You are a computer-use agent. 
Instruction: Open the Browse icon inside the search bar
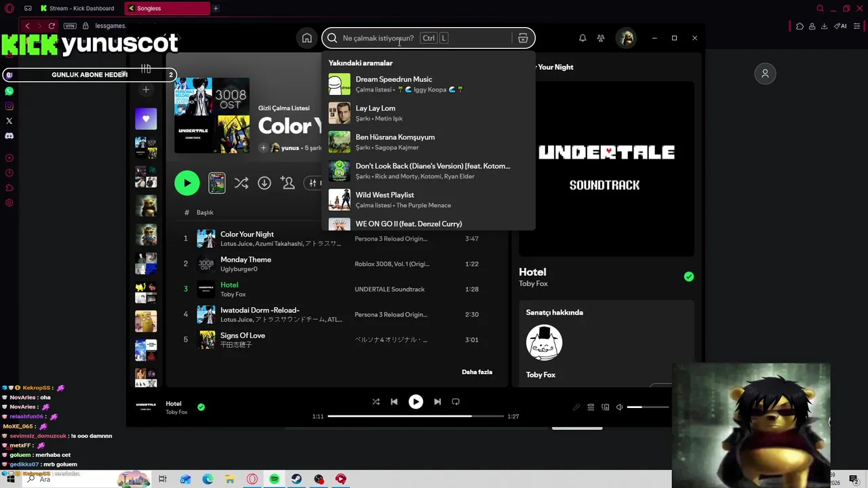[x=523, y=38]
